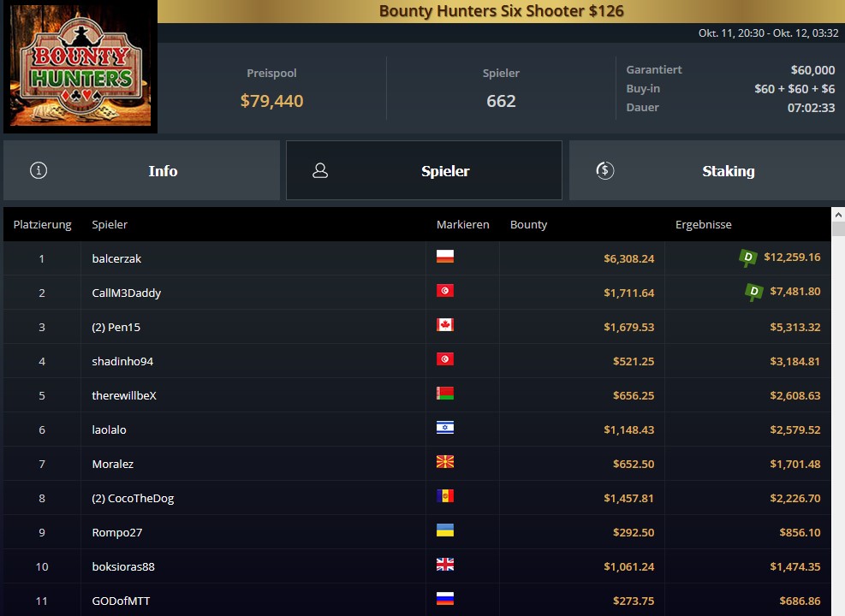Click the green D badge next to $7,481.80
Viewport: 845px width, 616px height.
pyautogui.click(x=754, y=293)
